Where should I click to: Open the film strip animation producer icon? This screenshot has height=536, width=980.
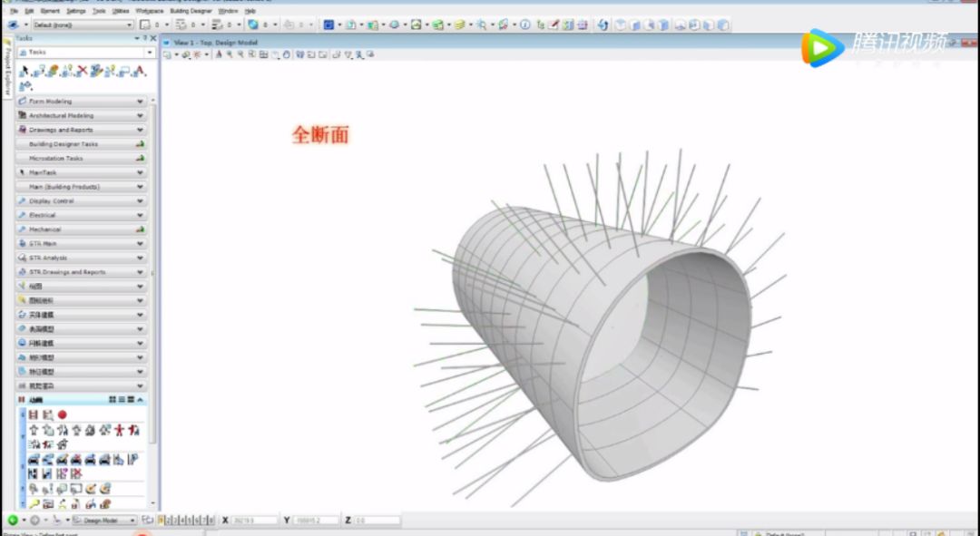click(34, 414)
